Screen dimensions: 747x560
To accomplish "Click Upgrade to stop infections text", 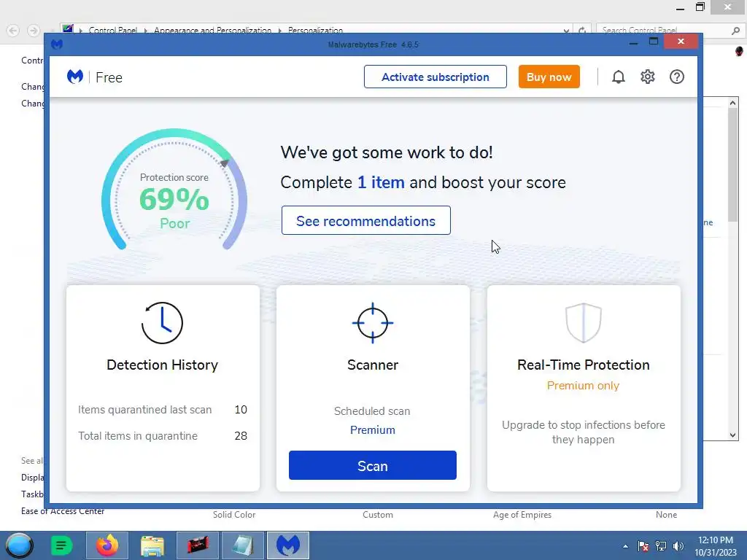I will [583, 432].
